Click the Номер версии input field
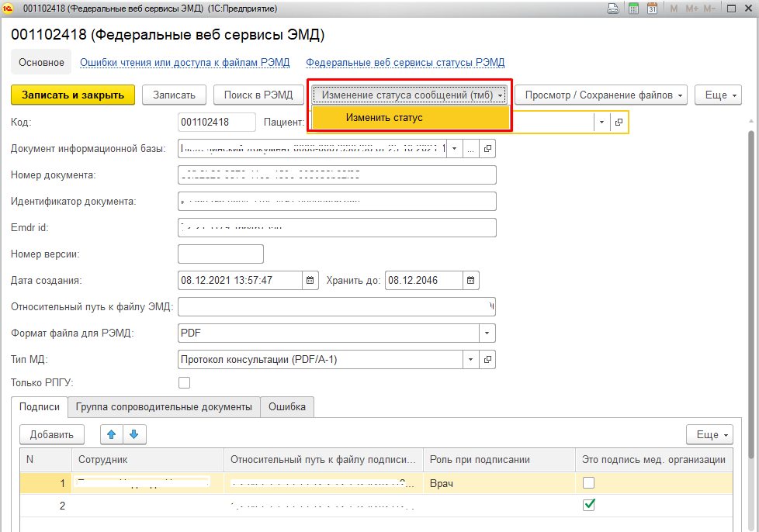 coord(220,254)
